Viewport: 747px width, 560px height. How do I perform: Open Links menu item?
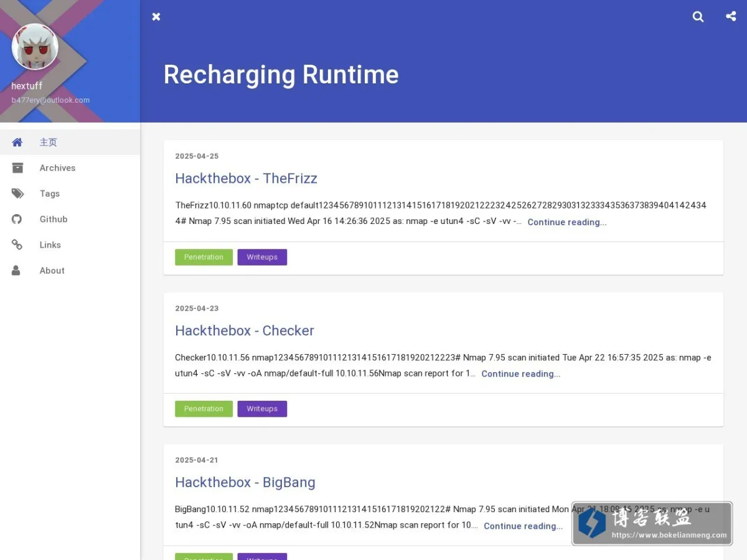point(70,245)
